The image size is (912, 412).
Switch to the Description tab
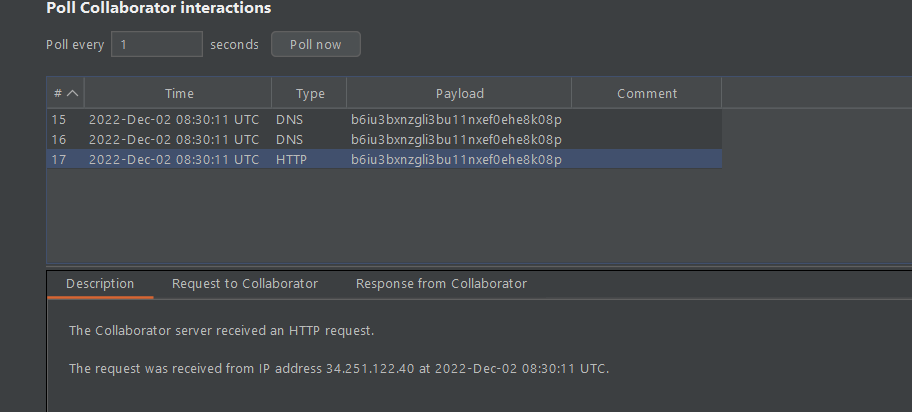pos(100,283)
